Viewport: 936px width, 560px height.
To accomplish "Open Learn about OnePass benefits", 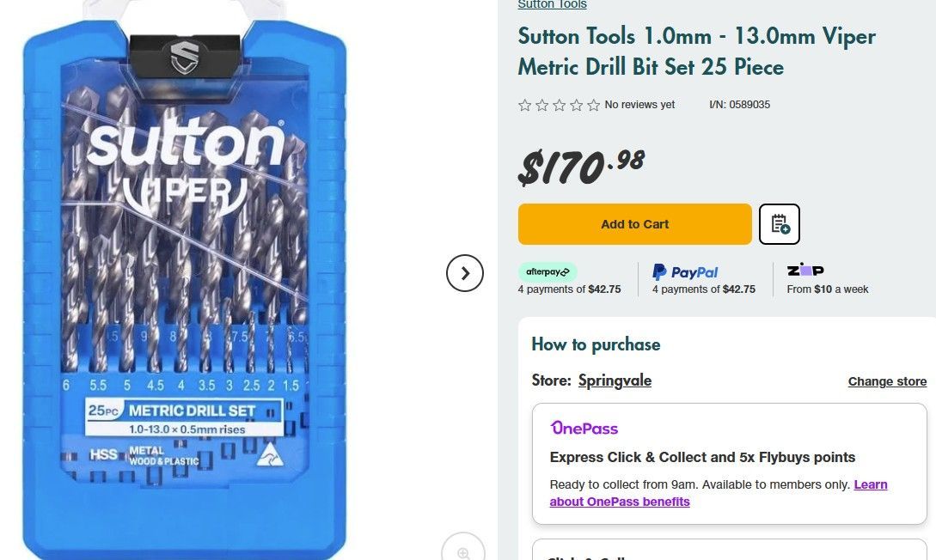I will pos(620,502).
